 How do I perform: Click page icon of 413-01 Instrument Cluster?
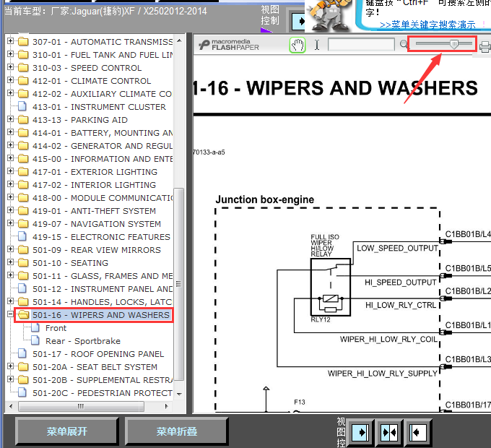pos(22,106)
